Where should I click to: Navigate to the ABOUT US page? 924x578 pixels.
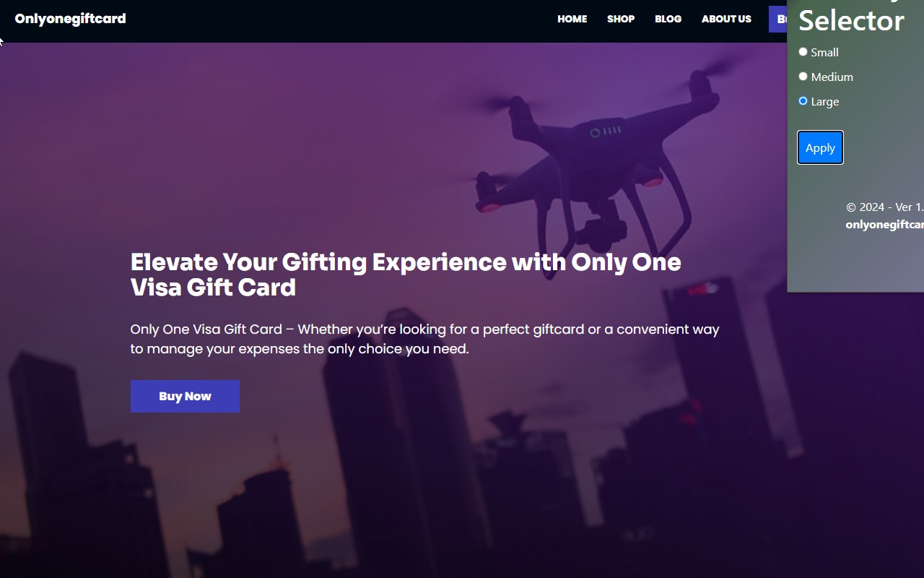tap(726, 19)
